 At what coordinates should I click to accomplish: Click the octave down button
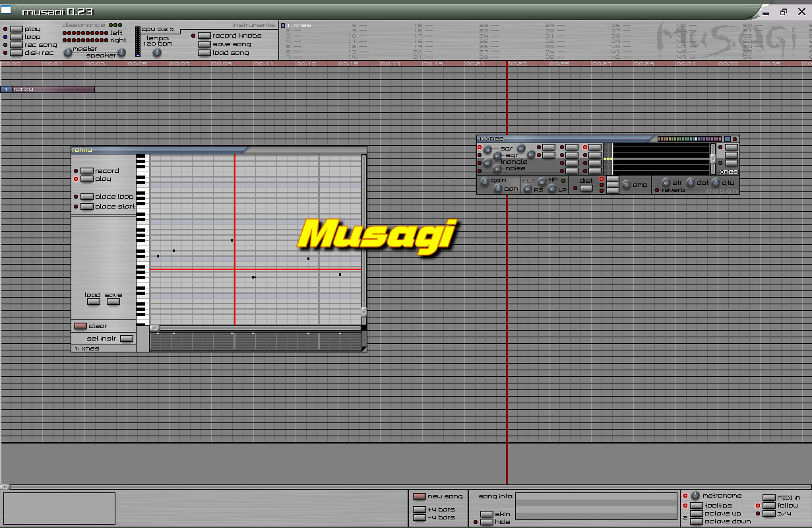(697, 521)
